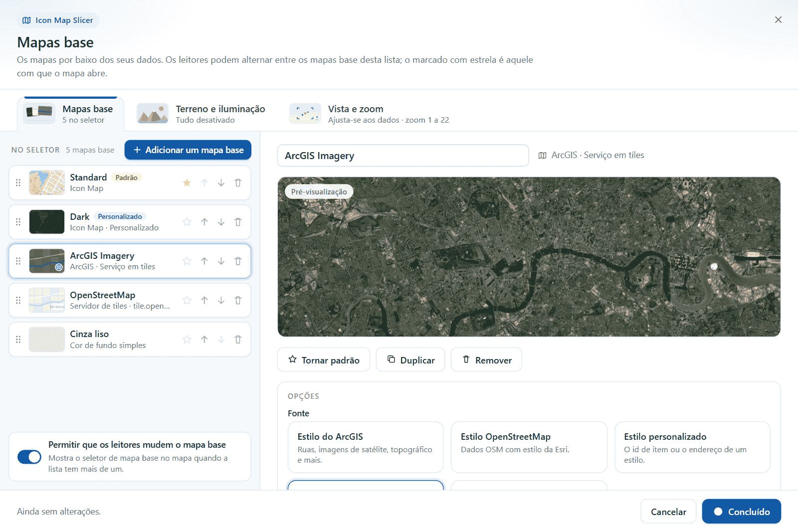The height and width of the screenshot is (532, 798).
Task: Toggle Permitir que os leitores mudem o mapa base
Action: click(29, 457)
